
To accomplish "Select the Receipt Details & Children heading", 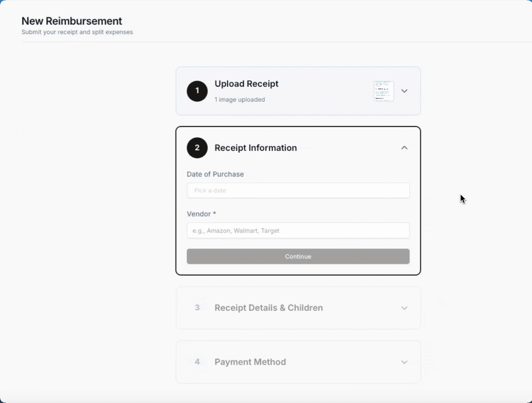I will coord(269,308).
